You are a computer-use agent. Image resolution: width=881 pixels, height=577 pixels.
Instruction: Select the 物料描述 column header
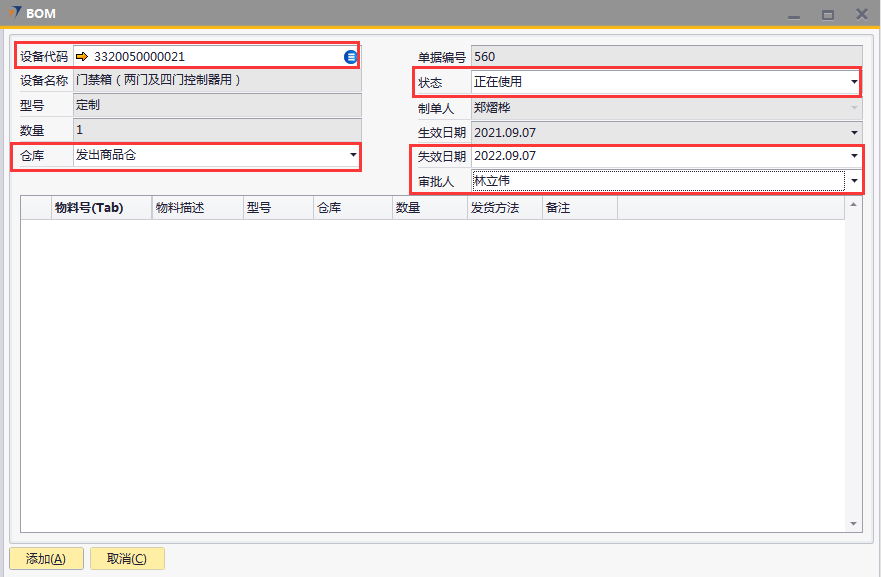[195, 208]
